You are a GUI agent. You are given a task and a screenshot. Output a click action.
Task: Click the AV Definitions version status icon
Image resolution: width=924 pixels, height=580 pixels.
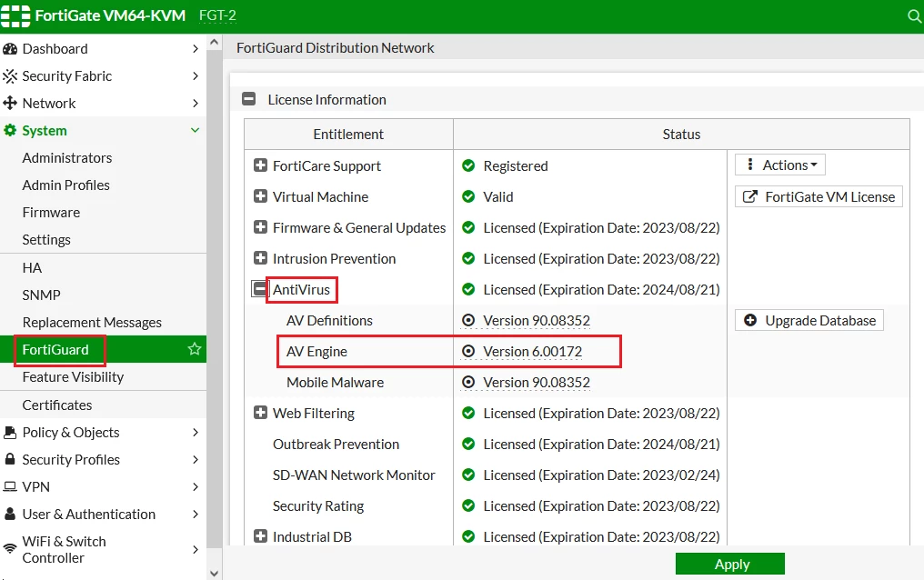[468, 320]
